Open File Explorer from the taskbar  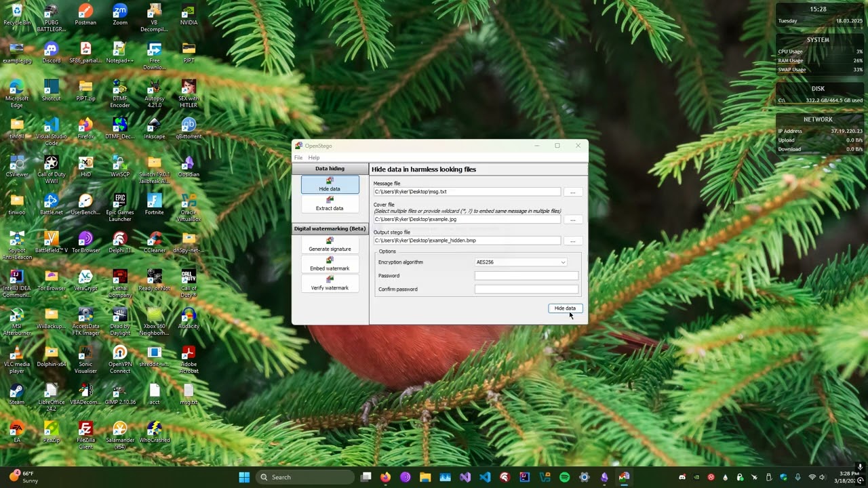[425, 477]
